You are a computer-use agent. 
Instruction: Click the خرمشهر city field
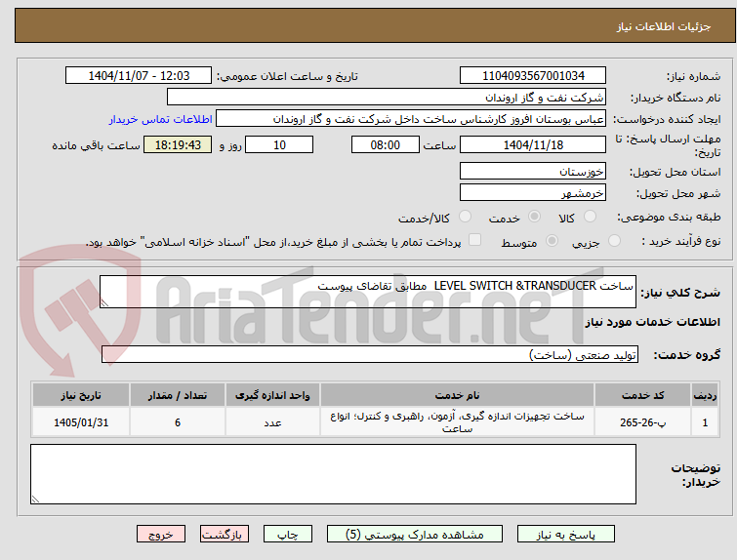point(533,192)
